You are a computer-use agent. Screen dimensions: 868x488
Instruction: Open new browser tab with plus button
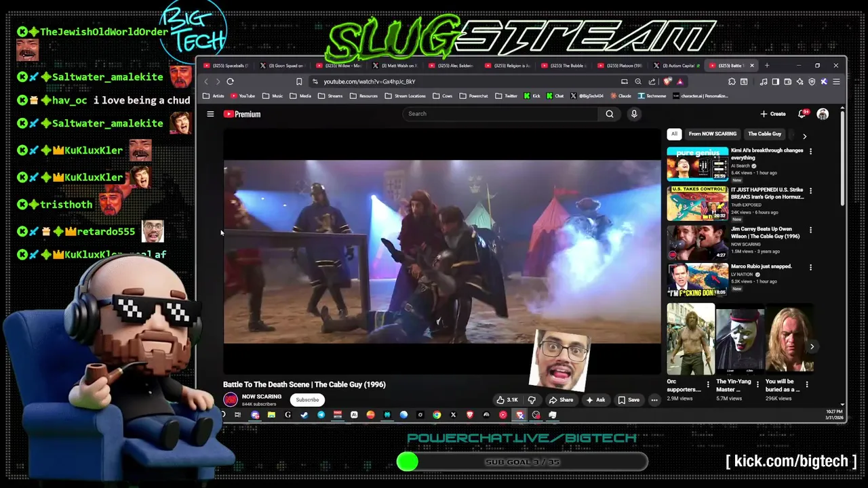pyautogui.click(x=767, y=66)
